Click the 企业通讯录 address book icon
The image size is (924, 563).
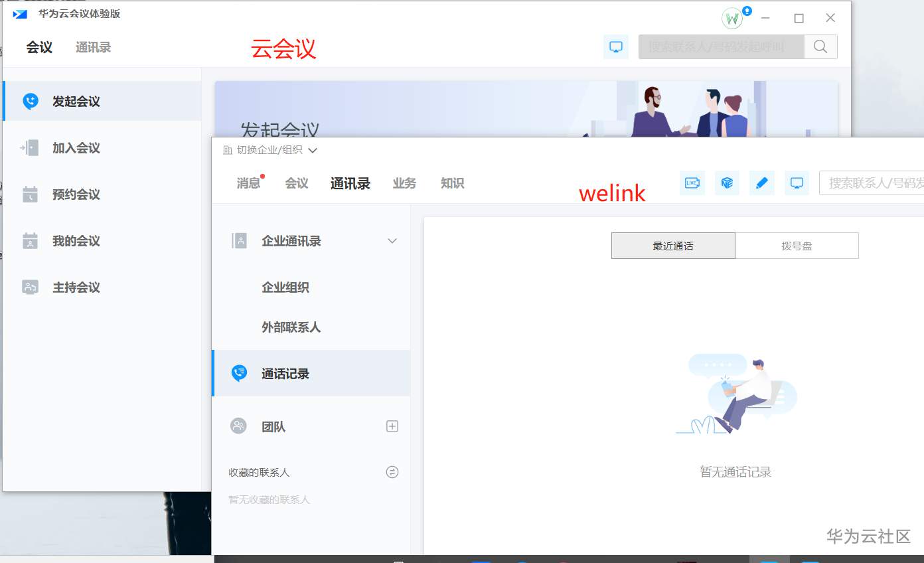pos(239,240)
